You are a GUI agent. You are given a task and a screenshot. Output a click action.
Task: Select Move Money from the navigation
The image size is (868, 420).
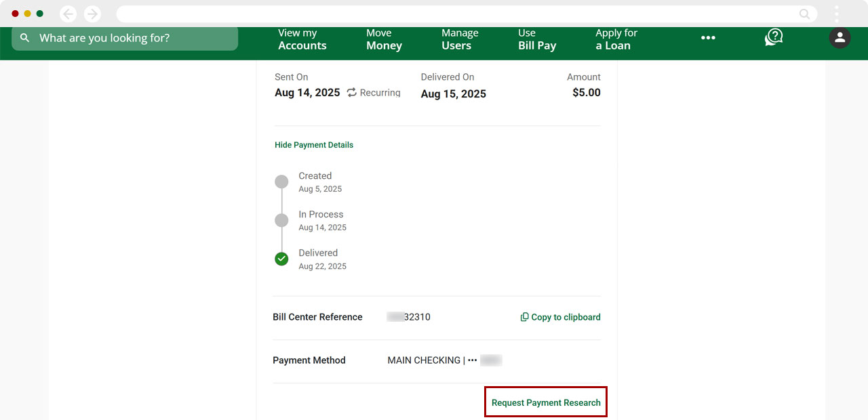point(384,38)
